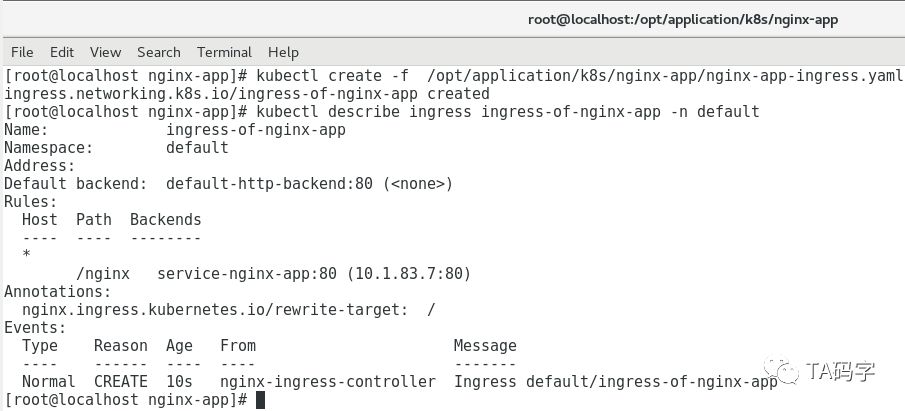The height and width of the screenshot is (411, 905).
Task: Open the File menu
Action: pyautogui.click(x=21, y=52)
